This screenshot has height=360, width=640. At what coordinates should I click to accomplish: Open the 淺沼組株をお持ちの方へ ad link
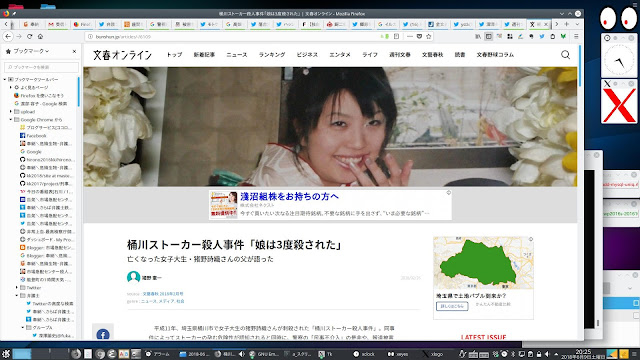click(x=289, y=196)
